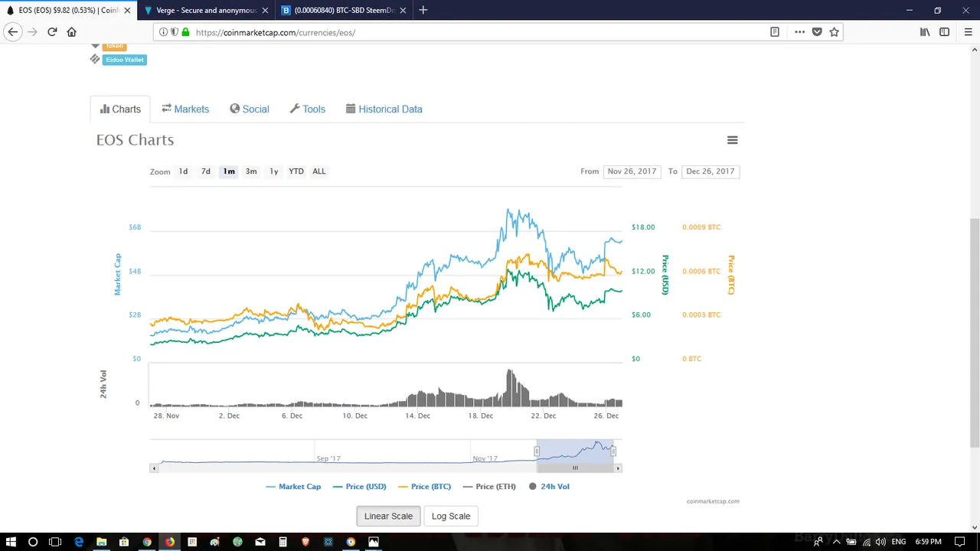Select the Charts tab

pos(120,109)
